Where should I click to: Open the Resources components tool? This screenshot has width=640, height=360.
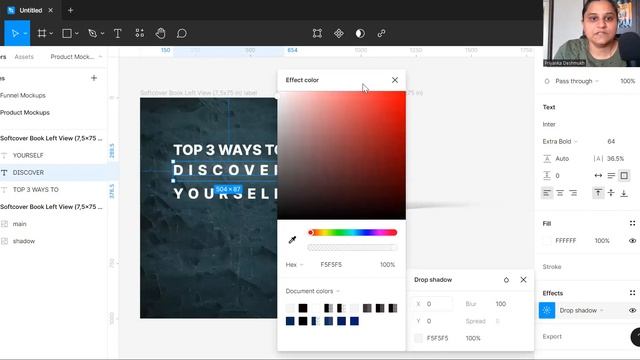click(140, 33)
